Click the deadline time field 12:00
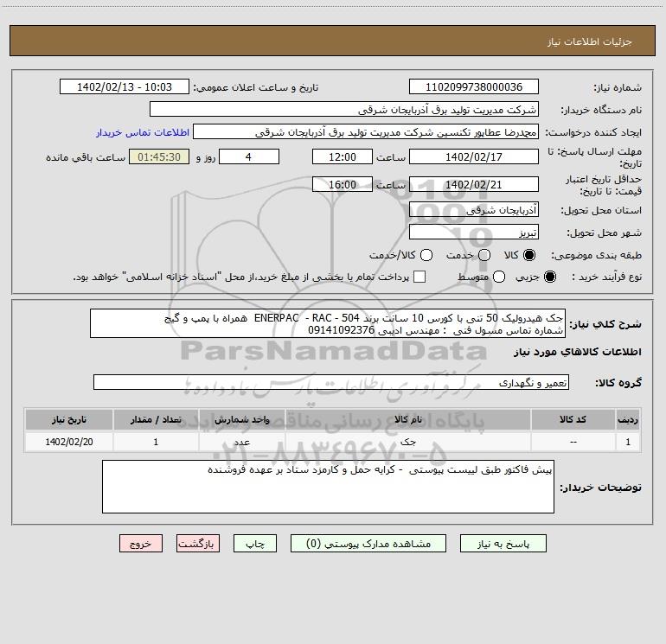This screenshot has height=644, width=666. pyautogui.click(x=343, y=157)
